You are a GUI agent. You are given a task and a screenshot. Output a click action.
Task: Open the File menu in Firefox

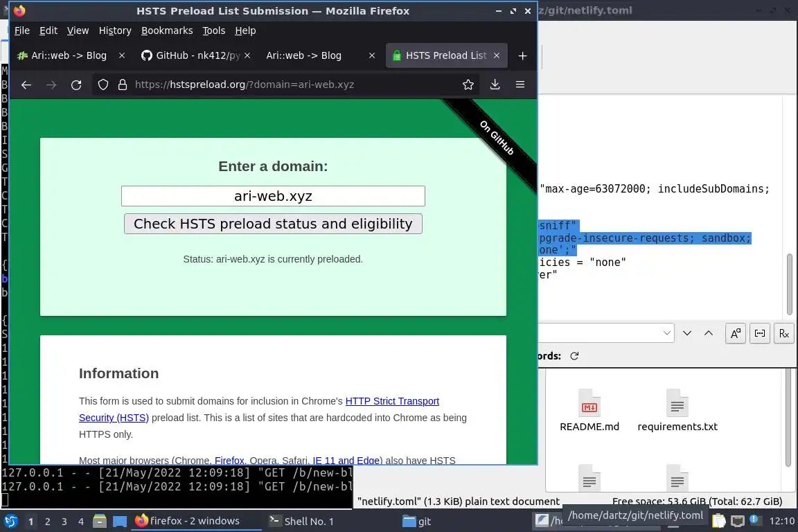(22, 30)
